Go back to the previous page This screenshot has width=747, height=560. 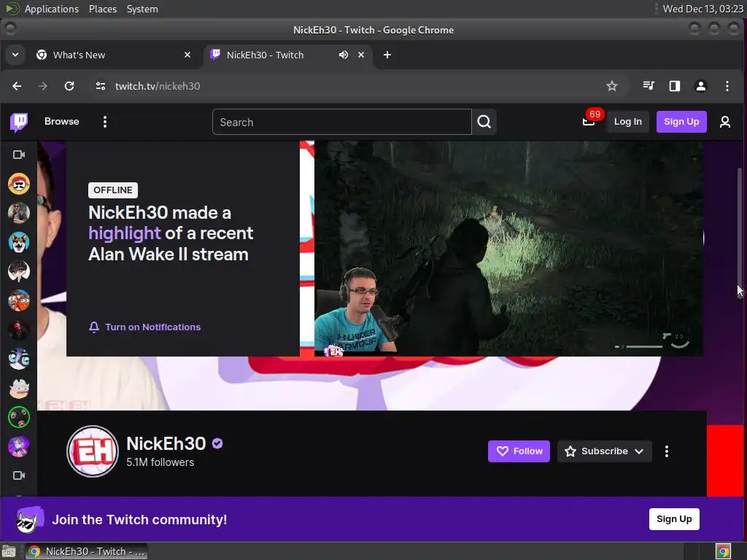[x=17, y=86]
